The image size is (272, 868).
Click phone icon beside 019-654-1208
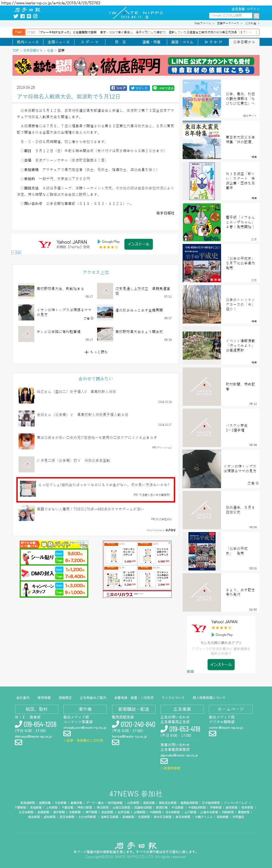19,724
